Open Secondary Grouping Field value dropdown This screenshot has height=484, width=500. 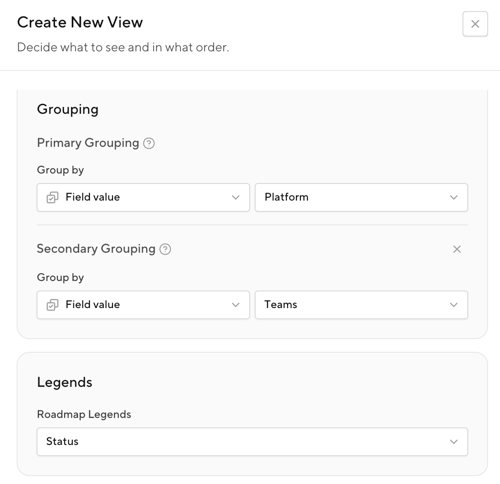[143, 305]
